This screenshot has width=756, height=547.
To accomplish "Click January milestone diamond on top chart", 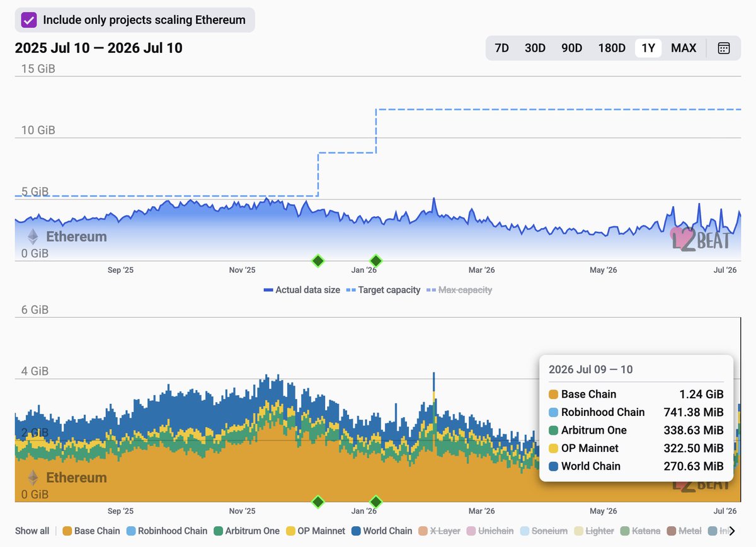I will pos(375,260).
